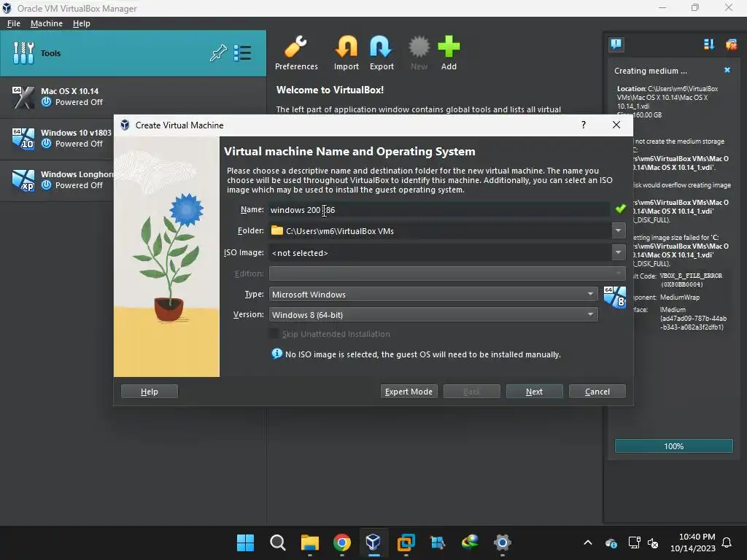Click the 100% progress bar in notification
The height and width of the screenshot is (560, 747).
[x=673, y=446]
